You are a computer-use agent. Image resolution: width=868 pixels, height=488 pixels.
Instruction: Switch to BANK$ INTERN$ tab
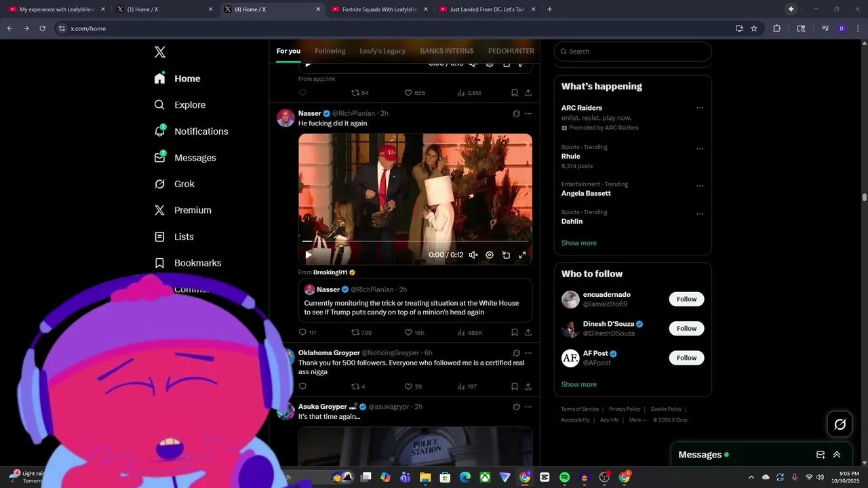(447, 51)
